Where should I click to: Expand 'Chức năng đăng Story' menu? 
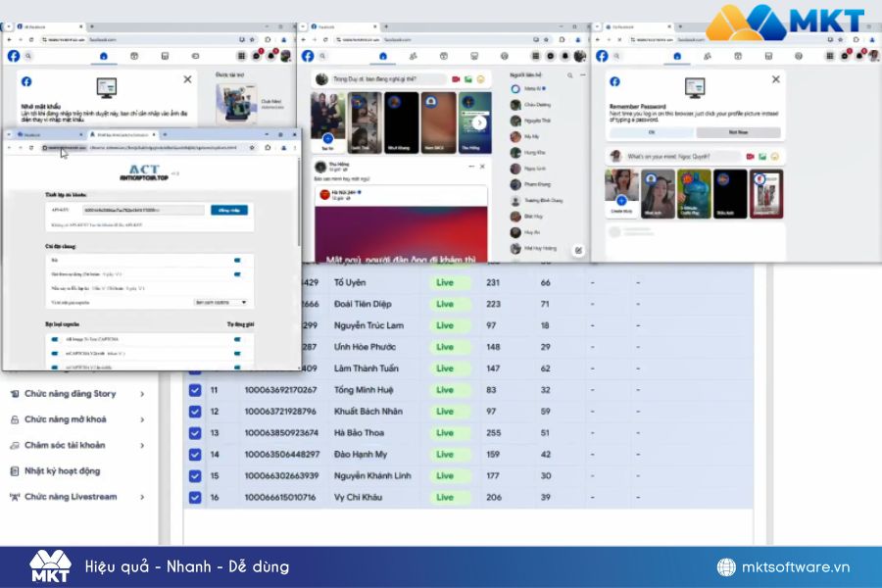(x=142, y=394)
